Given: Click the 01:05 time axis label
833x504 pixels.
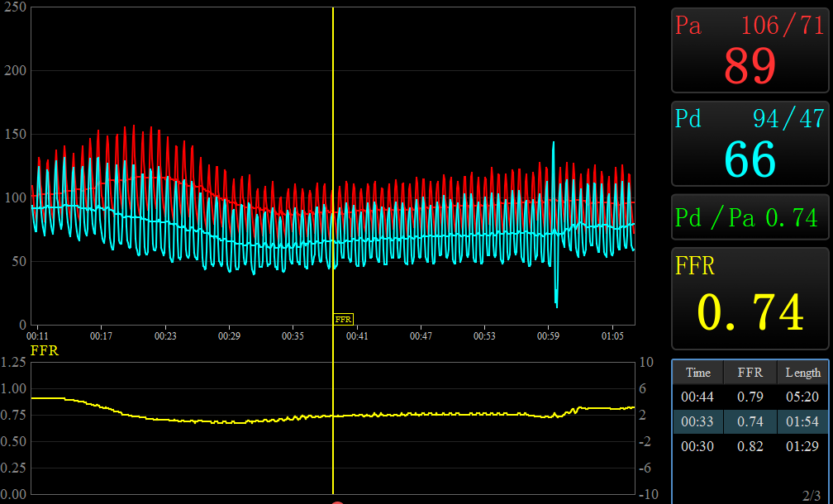Looking at the screenshot, I should (x=612, y=336).
